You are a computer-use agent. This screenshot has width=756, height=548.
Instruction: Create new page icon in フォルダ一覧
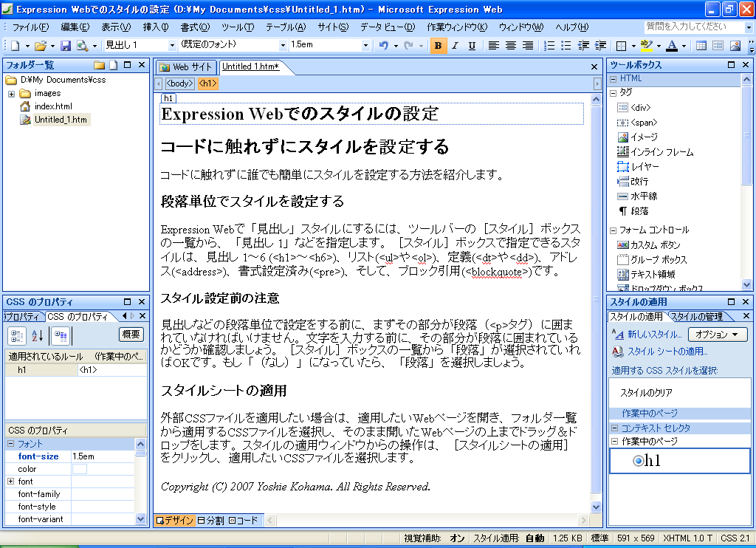(113, 65)
